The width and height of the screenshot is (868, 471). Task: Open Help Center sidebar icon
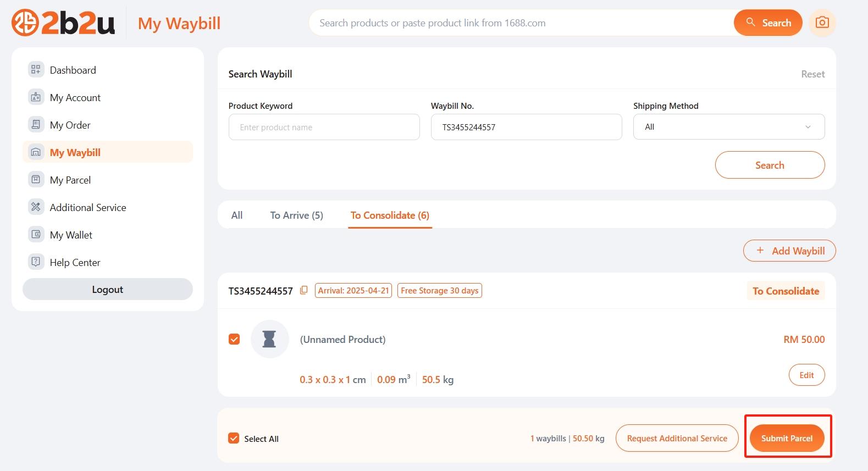[36, 262]
